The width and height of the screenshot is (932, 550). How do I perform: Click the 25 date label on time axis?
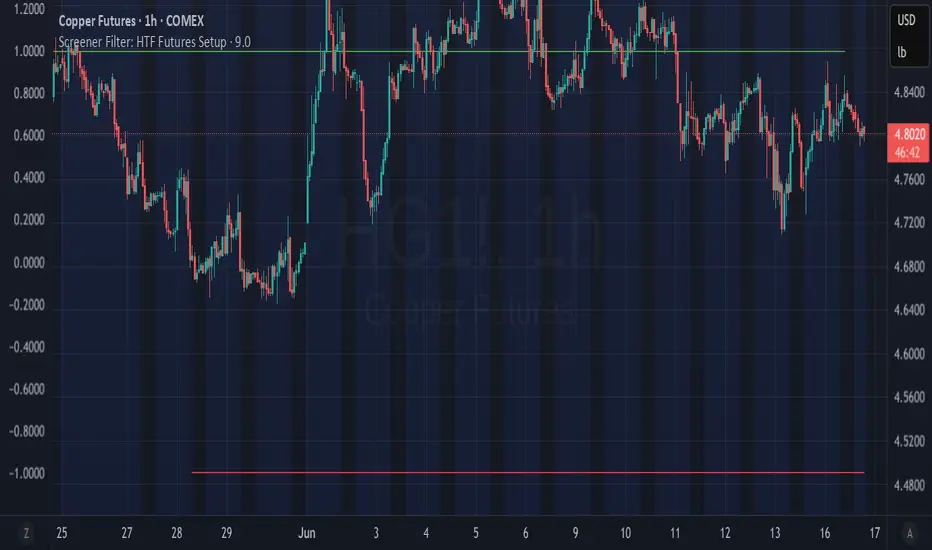[62, 533]
